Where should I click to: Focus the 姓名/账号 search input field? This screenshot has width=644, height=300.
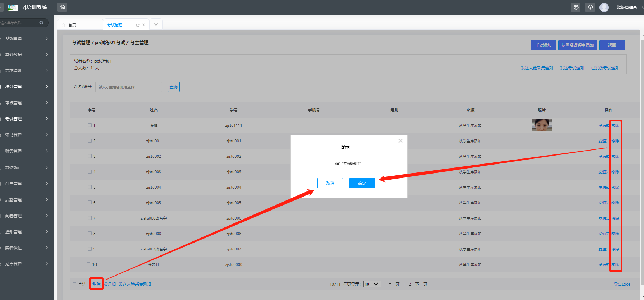[129, 87]
